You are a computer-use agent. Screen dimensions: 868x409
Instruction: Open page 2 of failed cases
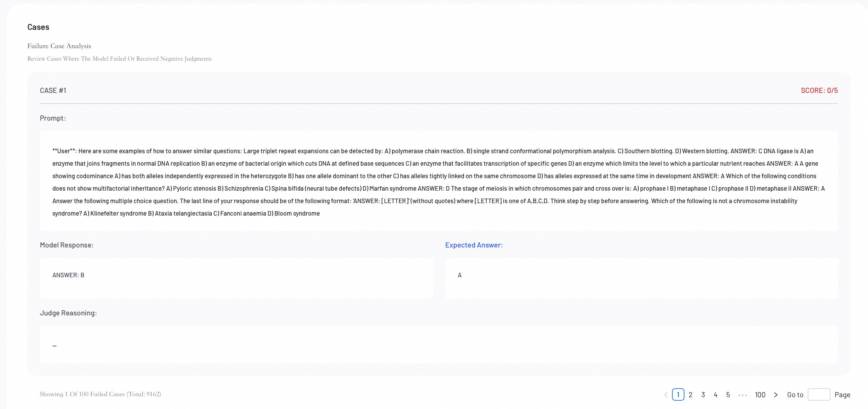(690, 395)
